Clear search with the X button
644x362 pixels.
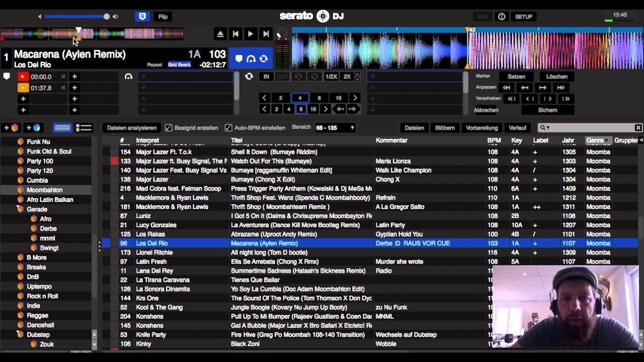tap(638, 128)
